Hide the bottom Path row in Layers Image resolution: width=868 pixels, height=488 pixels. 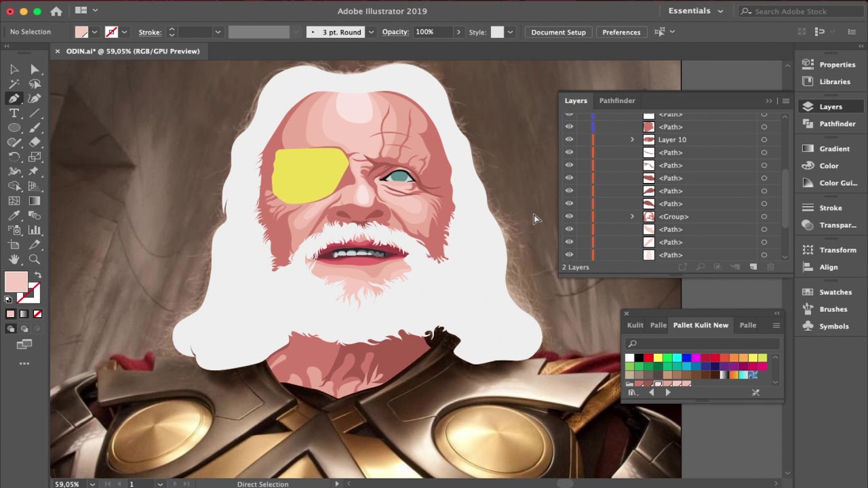tap(569, 255)
